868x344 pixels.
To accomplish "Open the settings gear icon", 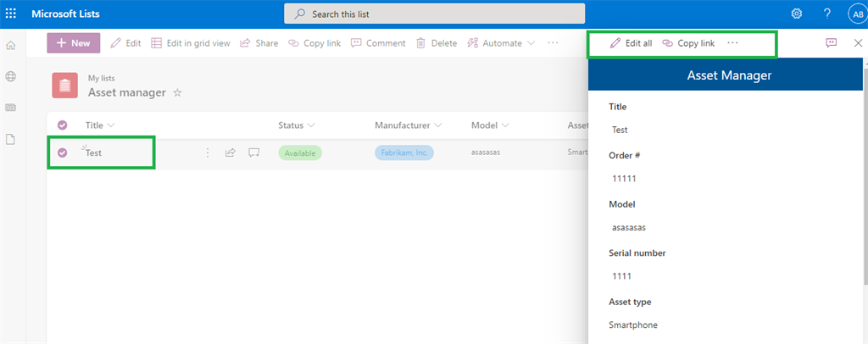I will pyautogui.click(x=797, y=14).
